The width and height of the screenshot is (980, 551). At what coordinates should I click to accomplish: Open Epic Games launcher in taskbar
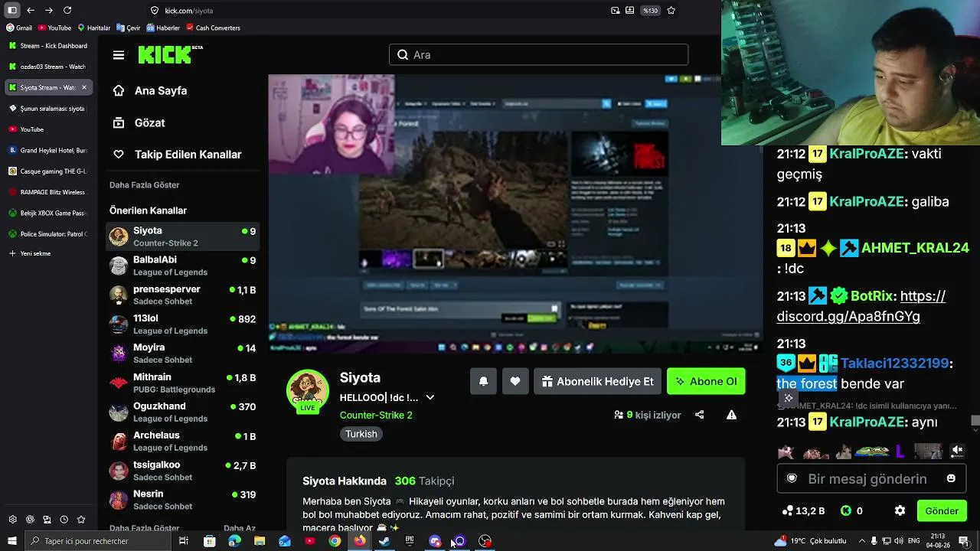click(x=410, y=541)
